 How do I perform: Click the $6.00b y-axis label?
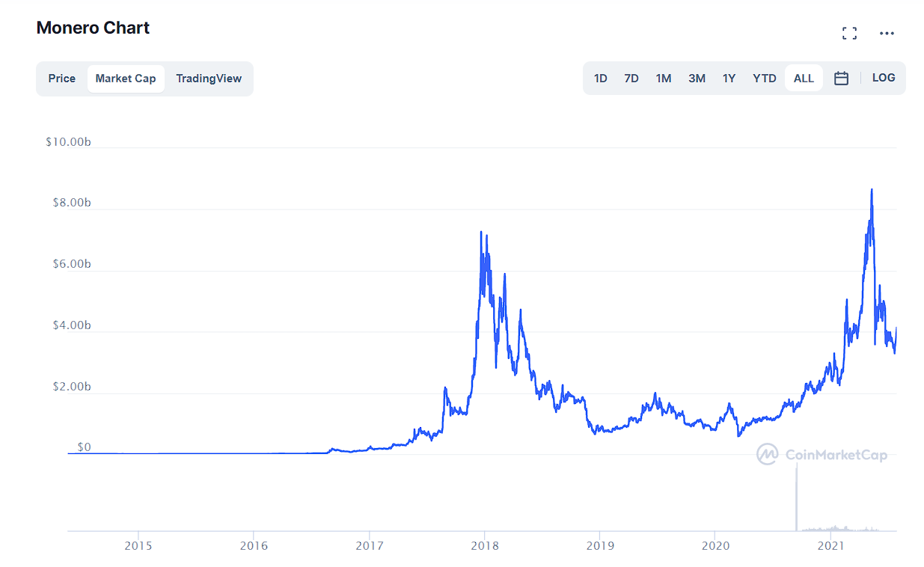[x=71, y=265]
